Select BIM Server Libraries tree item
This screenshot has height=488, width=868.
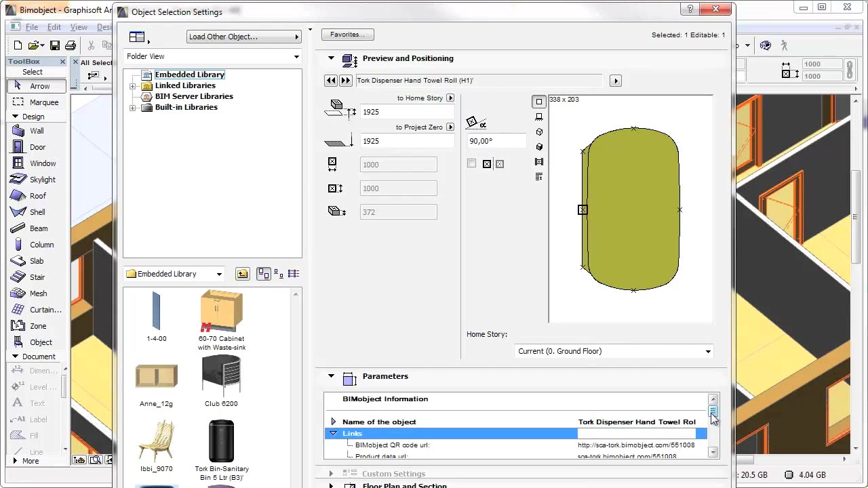(194, 96)
